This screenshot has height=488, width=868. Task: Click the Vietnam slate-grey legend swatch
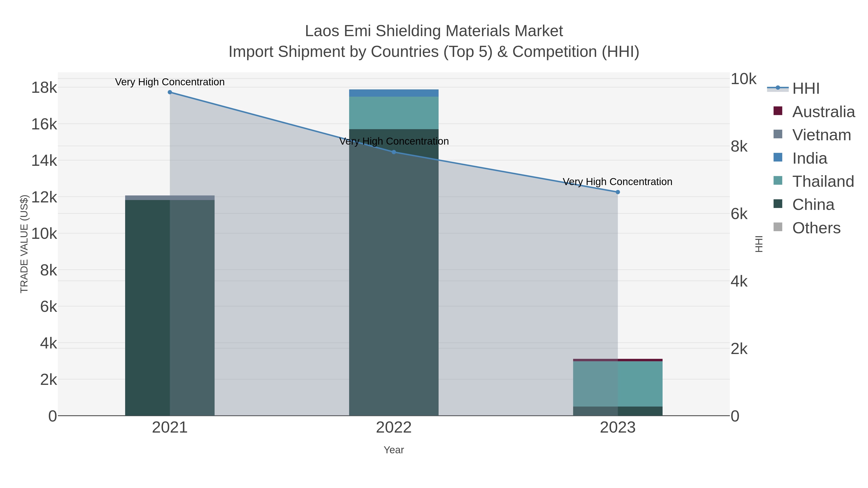778,134
